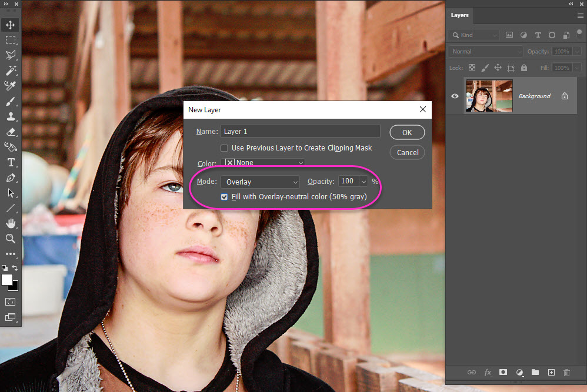Select the Paint Bucket tool

[x=11, y=147]
